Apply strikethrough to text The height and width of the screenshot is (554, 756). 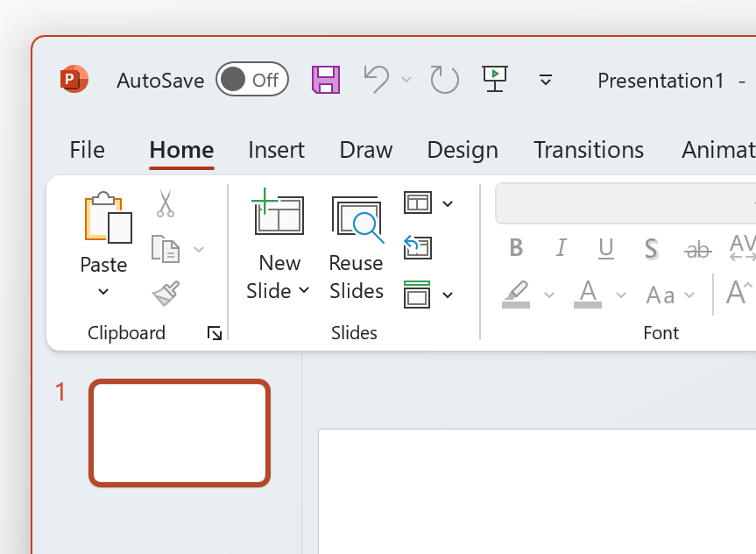[x=697, y=249]
